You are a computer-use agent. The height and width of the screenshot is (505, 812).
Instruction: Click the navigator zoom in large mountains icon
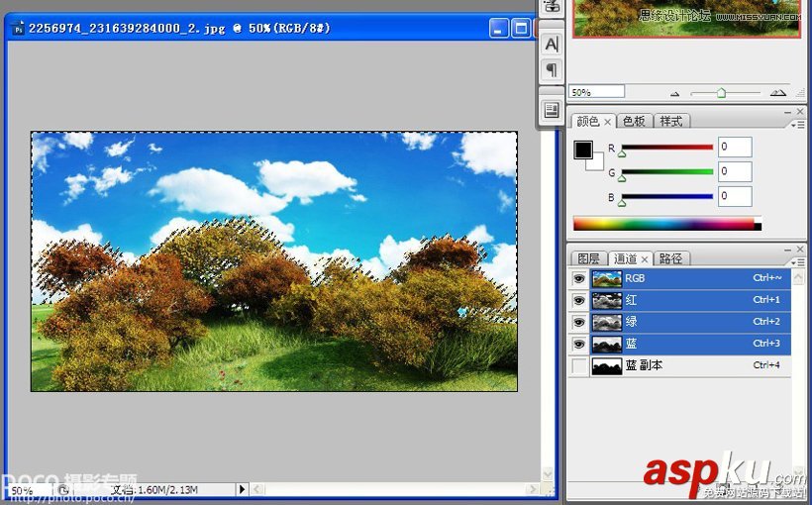coord(777,93)
